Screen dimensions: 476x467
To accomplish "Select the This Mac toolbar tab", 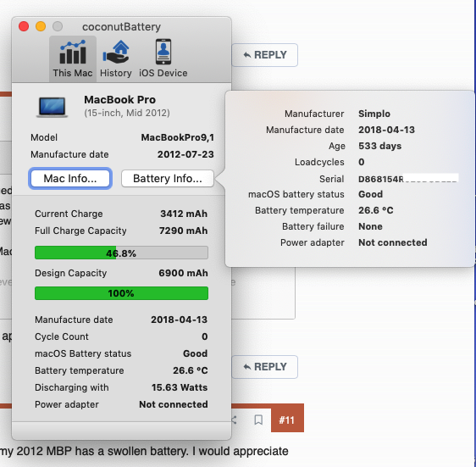I will click(x=73, y=59).
